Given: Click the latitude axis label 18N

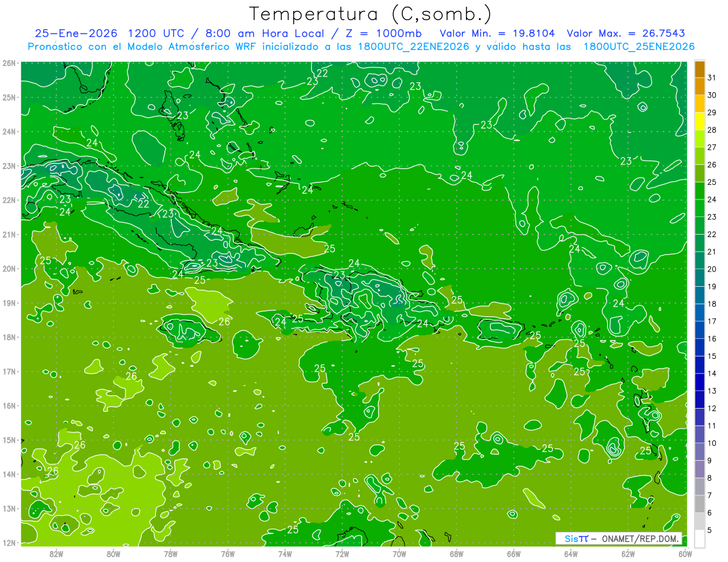Looking at the screenshot, I should (9, 337).
